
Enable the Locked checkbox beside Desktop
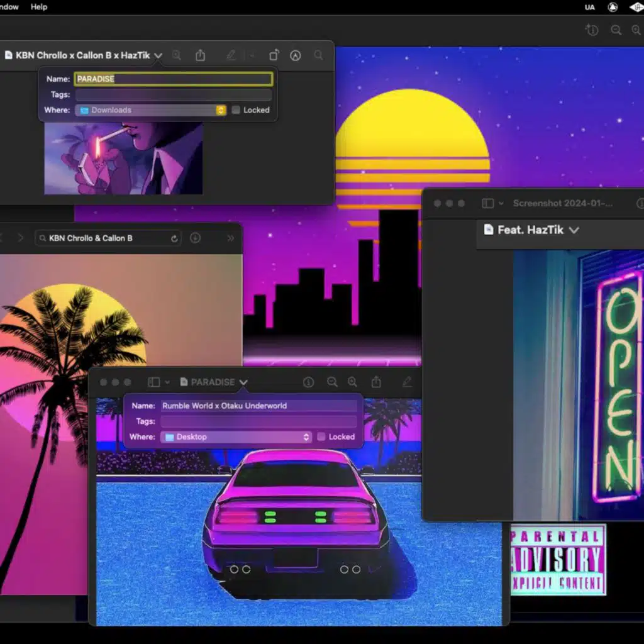321,436
